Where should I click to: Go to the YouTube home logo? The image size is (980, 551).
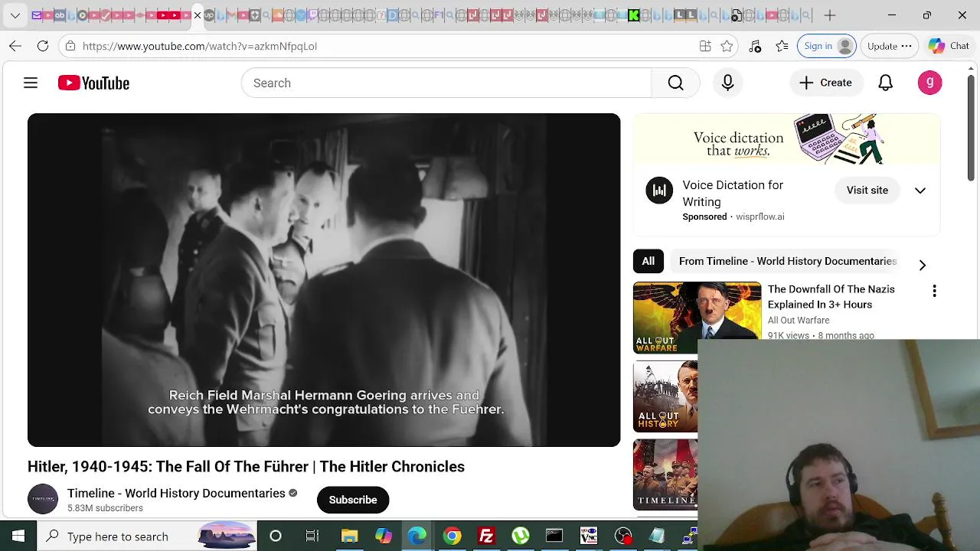[93, 83]
